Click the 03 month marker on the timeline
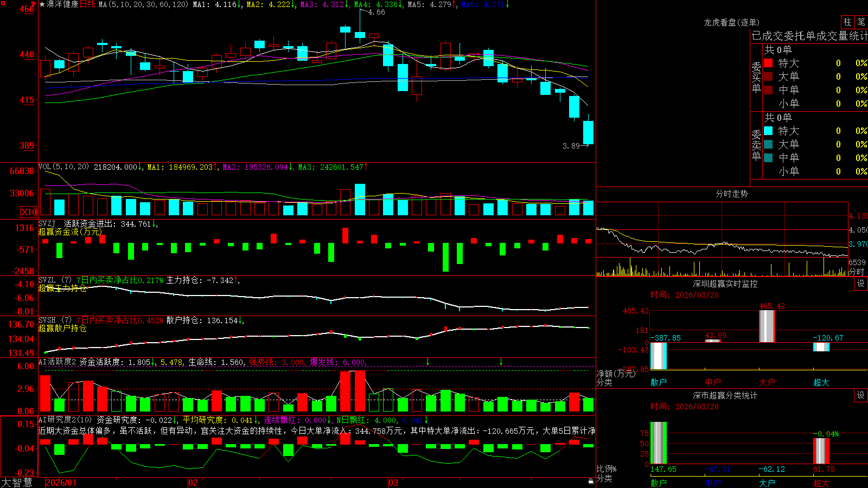868x488 pixels. click(x=393, y=483)
